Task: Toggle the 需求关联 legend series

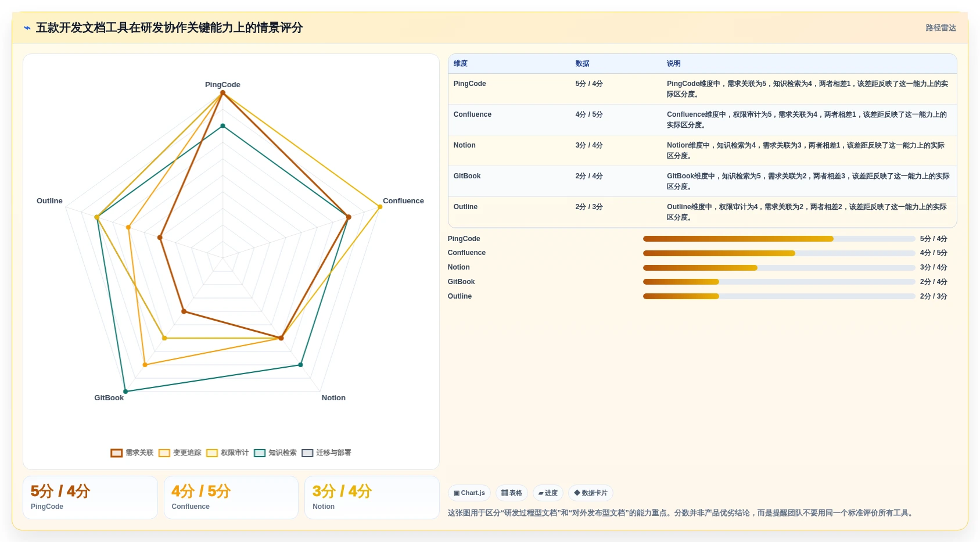Action: [x=132, y=453]
